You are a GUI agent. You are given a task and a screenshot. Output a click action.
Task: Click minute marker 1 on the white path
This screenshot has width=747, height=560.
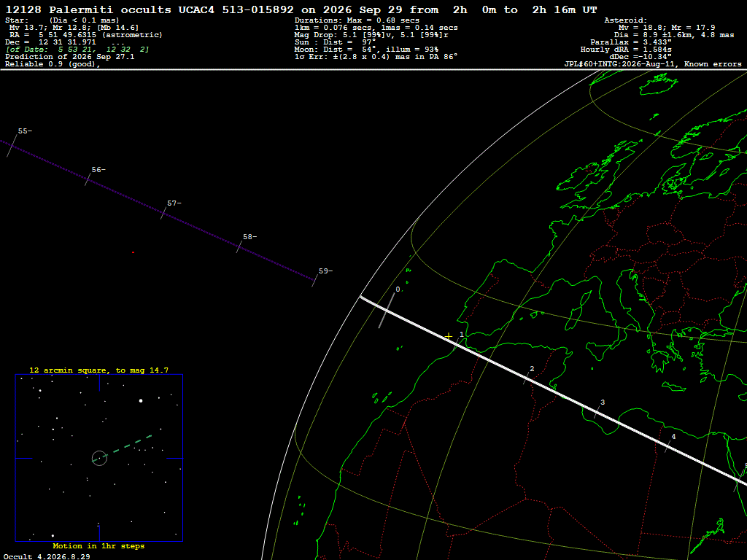[458, 343]
